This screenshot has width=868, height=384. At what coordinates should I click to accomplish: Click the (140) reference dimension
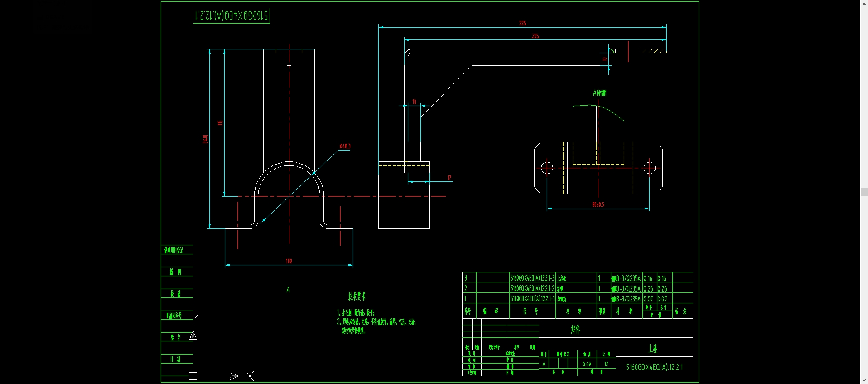pos(205,139)
